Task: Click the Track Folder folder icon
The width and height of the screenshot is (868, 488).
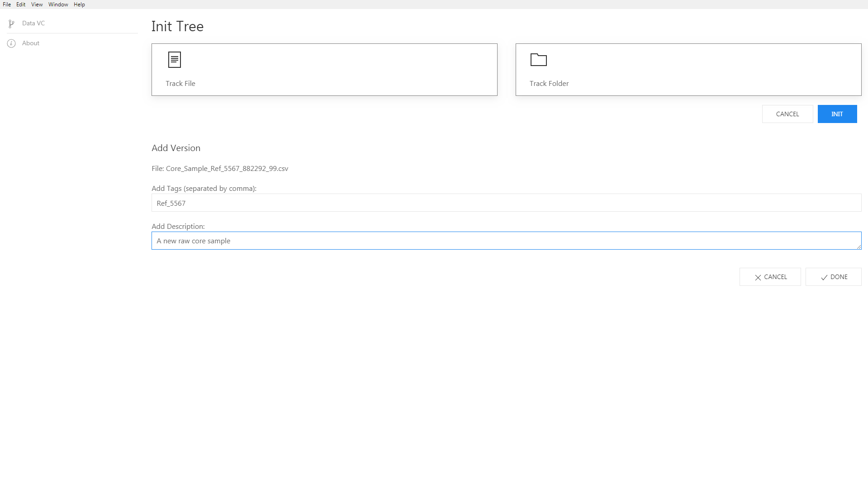Action: pos(538,60)
